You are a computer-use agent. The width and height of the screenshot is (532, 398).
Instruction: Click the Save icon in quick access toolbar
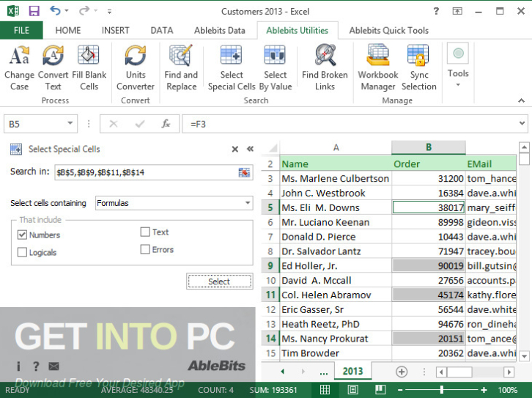pyautogui.click(x=34, y=11)
